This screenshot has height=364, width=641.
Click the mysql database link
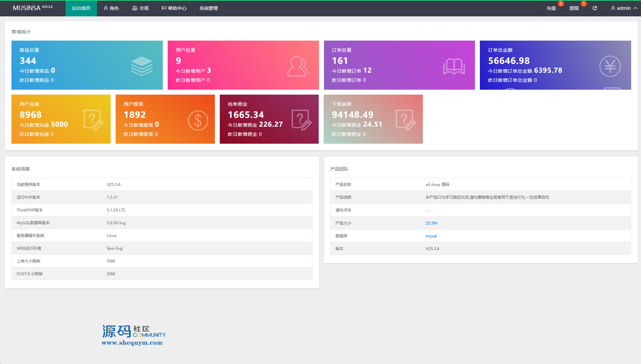coord(431,236)
